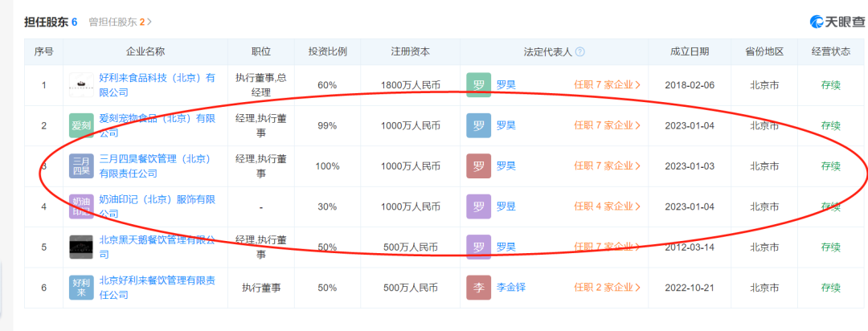Click the purple 罗 avatar beside 罗昱
The image size is (868, 331).
478,206
